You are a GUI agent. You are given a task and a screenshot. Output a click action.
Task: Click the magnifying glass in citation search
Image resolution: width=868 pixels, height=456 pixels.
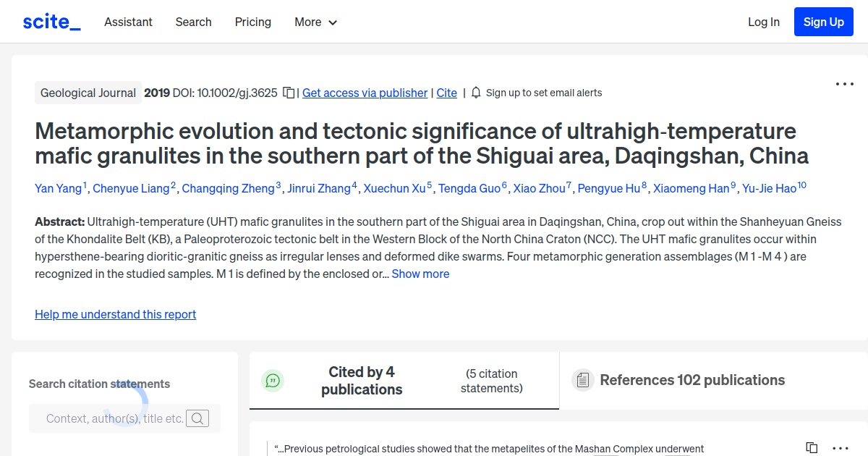point(197,418)
